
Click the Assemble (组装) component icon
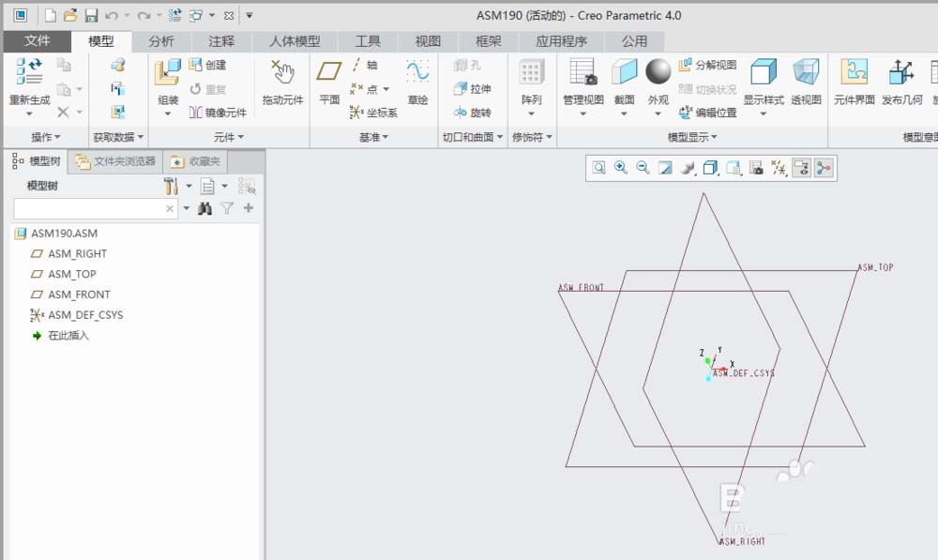coord(168,72)
